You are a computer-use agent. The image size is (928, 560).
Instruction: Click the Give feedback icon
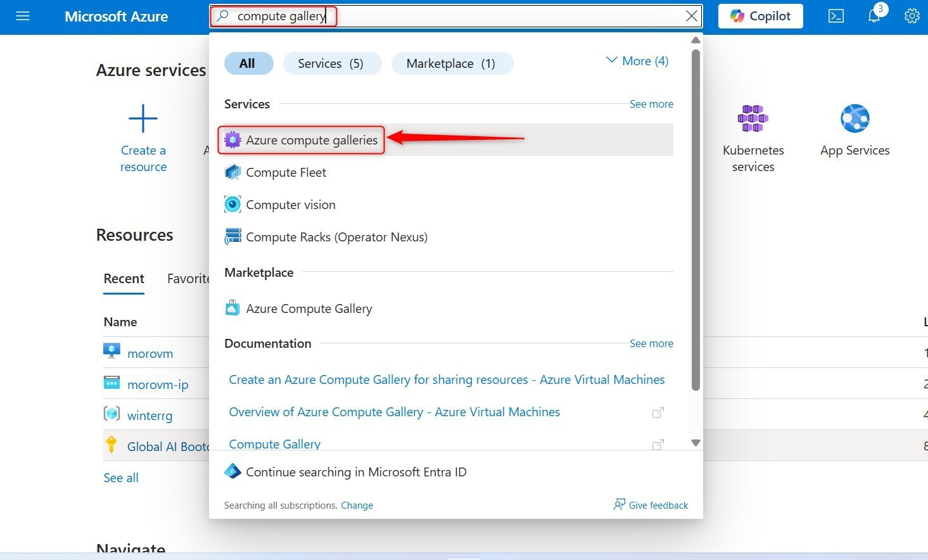pyautogui.click(x=620, y=504)
